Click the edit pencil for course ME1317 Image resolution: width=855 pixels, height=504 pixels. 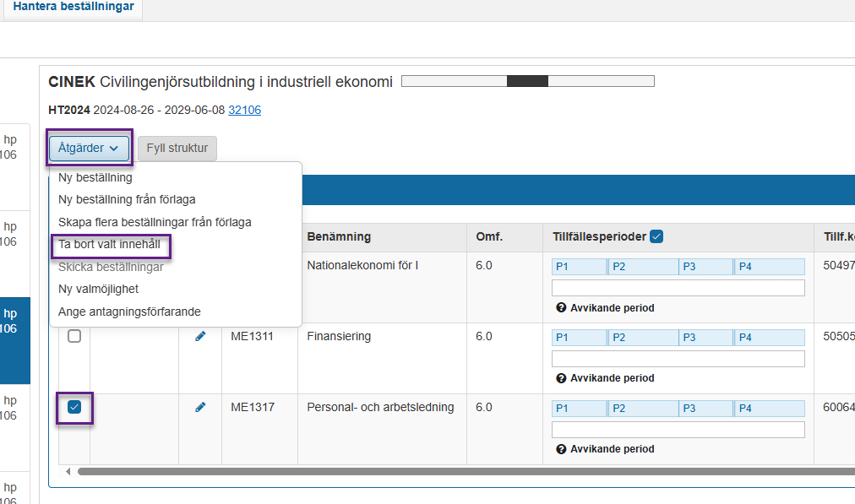tap(200, 407)
